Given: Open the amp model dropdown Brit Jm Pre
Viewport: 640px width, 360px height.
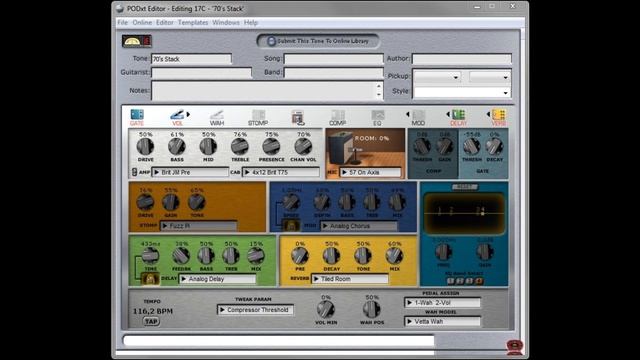Looking at the screenshot, I should pos(190,172).
